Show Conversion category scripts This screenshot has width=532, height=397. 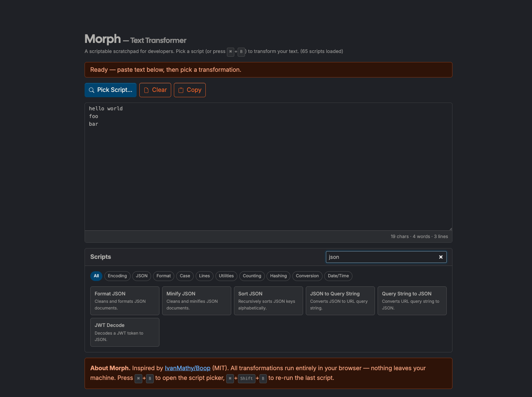[307, 276]
